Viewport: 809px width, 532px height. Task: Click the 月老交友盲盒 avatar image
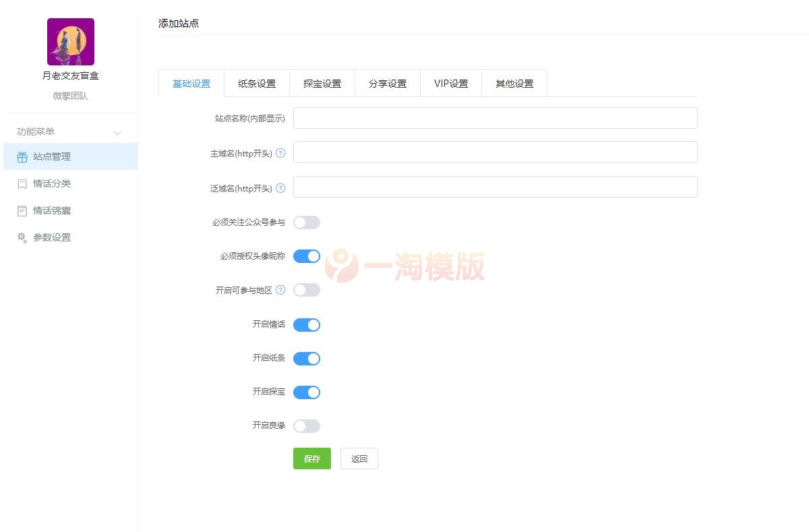[70, 41]
